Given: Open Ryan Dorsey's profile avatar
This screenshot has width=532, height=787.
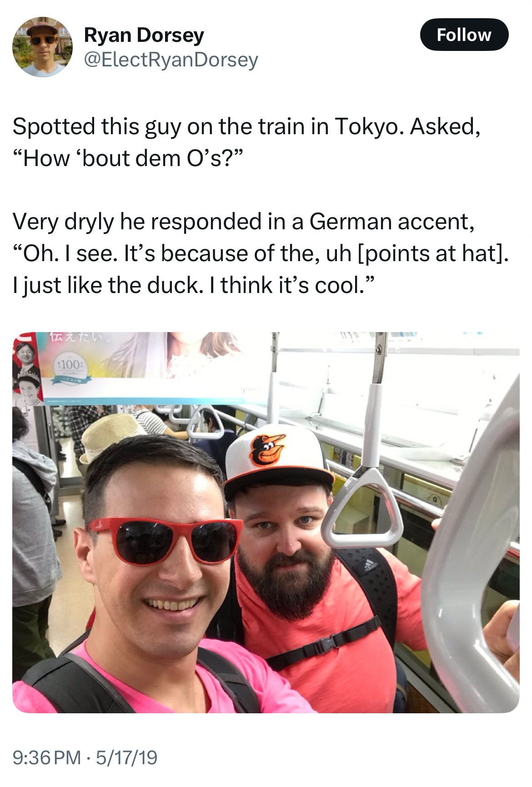Looking at the screenshot, I should 43,47.
